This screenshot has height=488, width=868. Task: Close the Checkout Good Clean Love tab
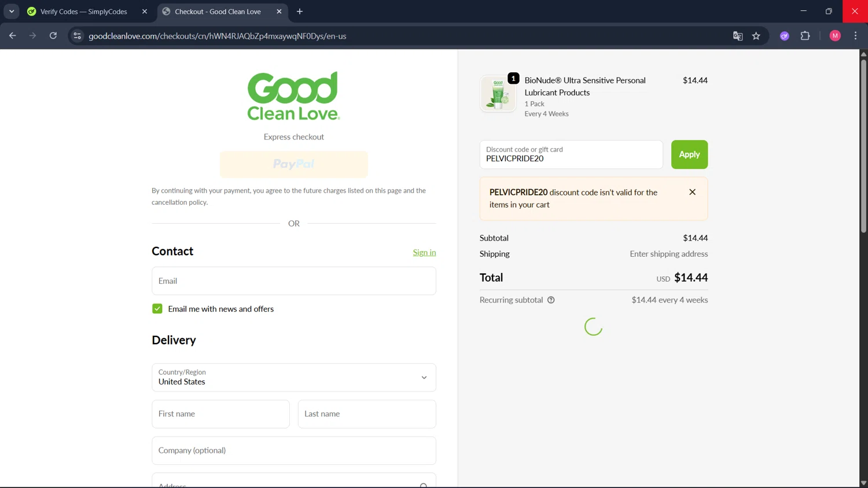[x=279, y=12]
